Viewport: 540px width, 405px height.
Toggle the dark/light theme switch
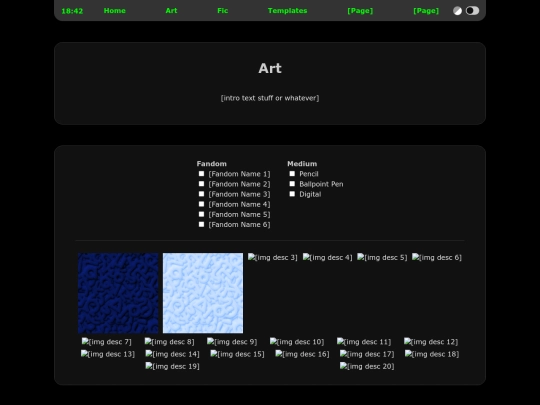[472, 11]
